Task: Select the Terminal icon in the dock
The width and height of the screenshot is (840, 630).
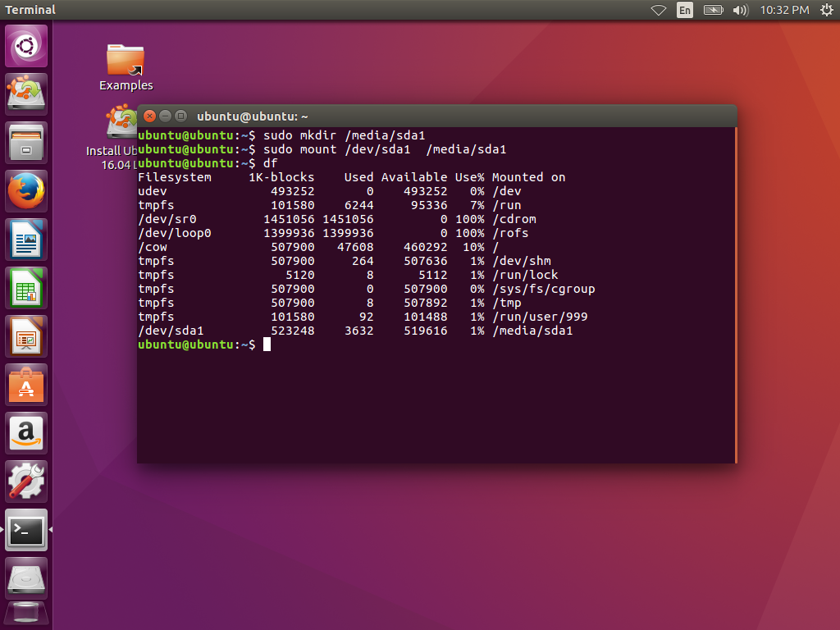Action: click(25, 529)
